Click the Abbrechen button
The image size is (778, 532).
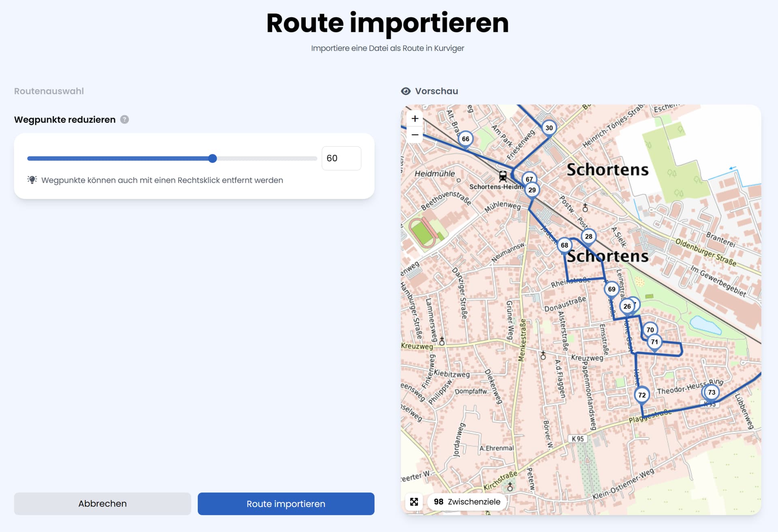[x=103, y=504]
